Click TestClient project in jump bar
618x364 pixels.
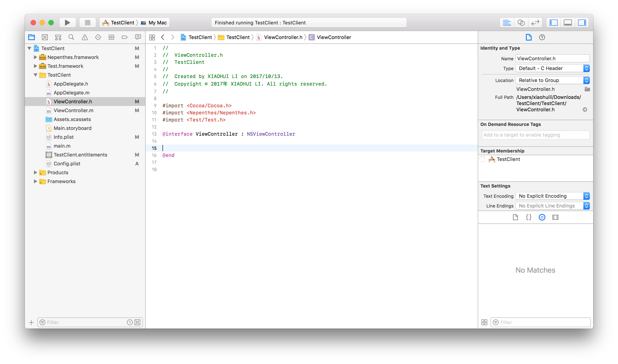[196, 37]
